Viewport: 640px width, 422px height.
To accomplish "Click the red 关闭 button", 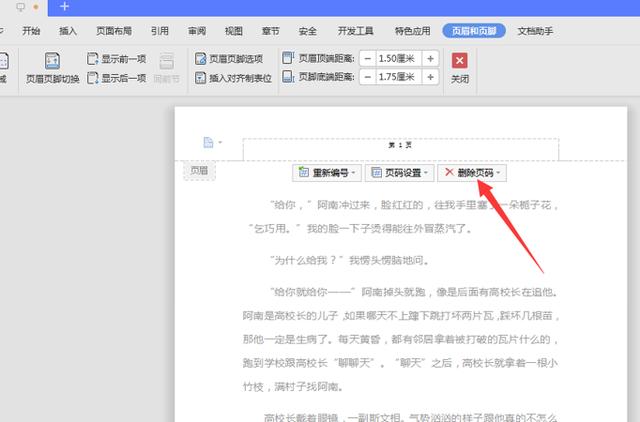I will [x=460, y=68].
